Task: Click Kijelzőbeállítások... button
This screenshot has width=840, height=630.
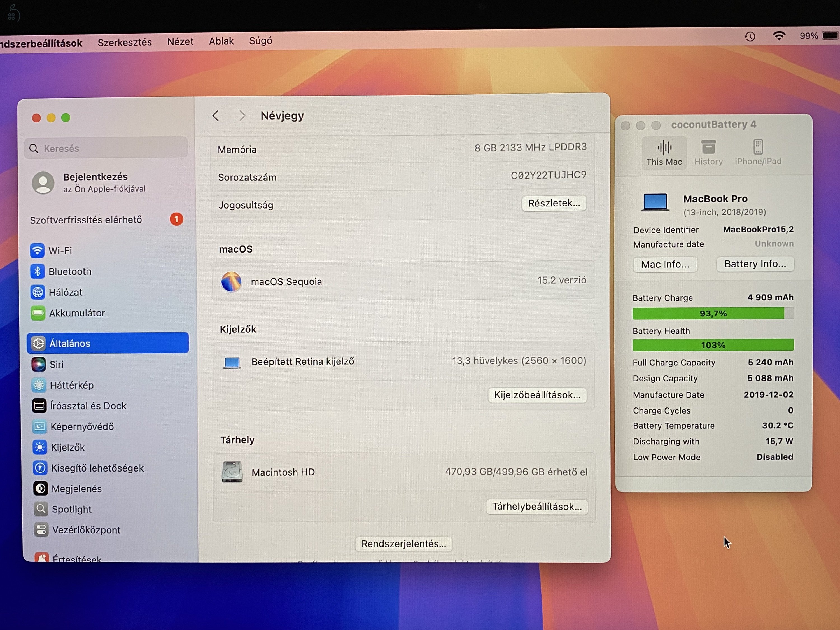Action: coord(537,395)
